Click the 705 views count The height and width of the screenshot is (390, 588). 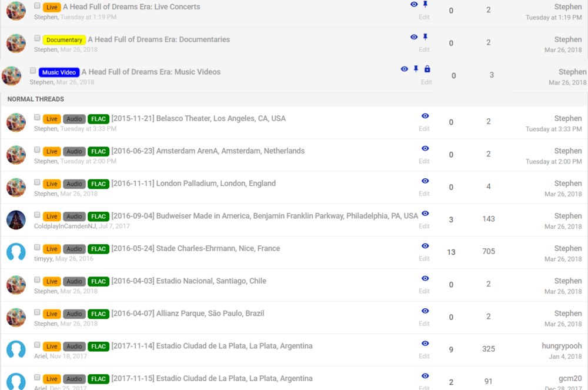tap(489, 251)
